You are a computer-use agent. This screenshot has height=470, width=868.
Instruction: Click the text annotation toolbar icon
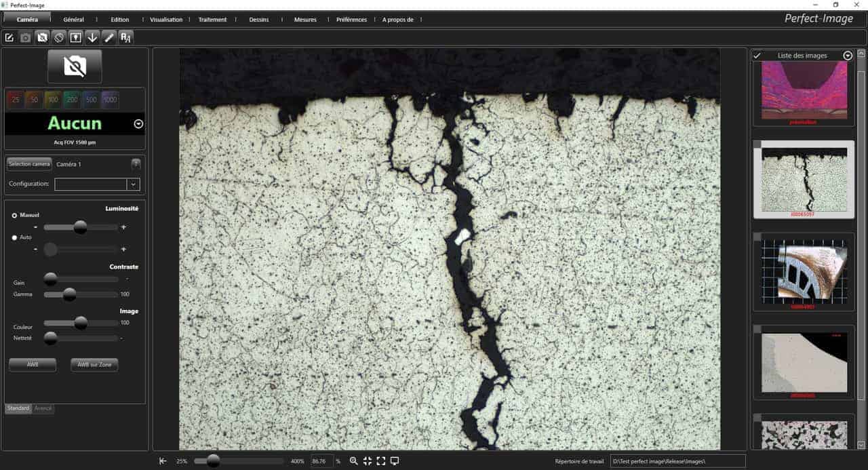point(125,37)
